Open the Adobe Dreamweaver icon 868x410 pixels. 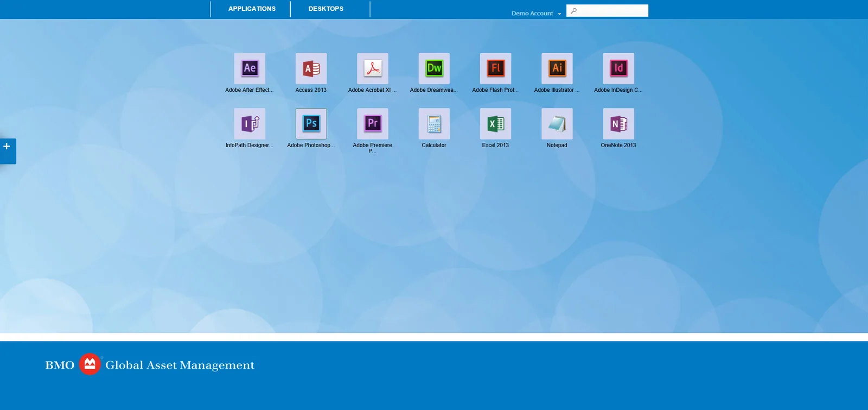pos(434,68)
